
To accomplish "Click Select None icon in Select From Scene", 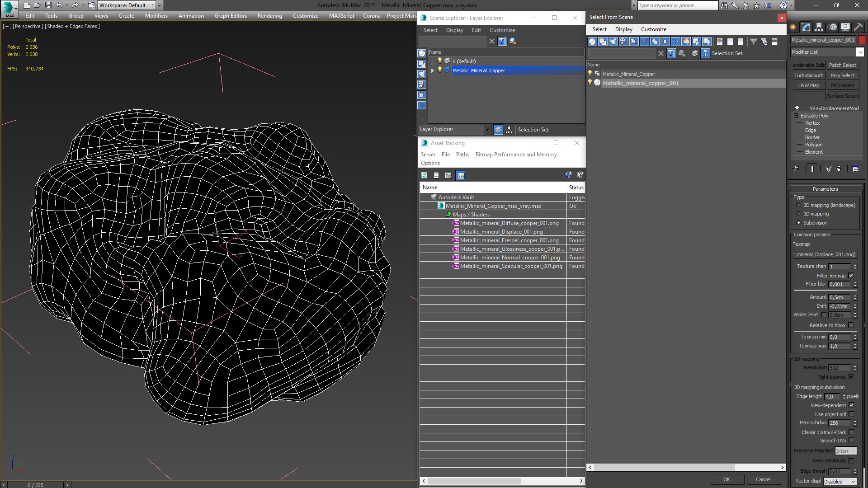I will point(730,42).
